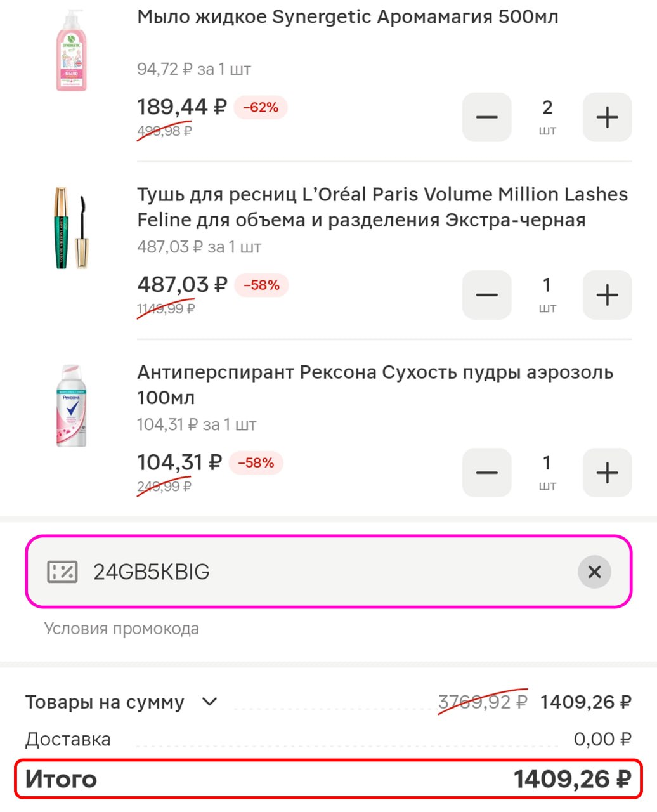Open the Rexona antiperspirant product image
This screenshot has width=657, height=812.
tap(70, 406)
